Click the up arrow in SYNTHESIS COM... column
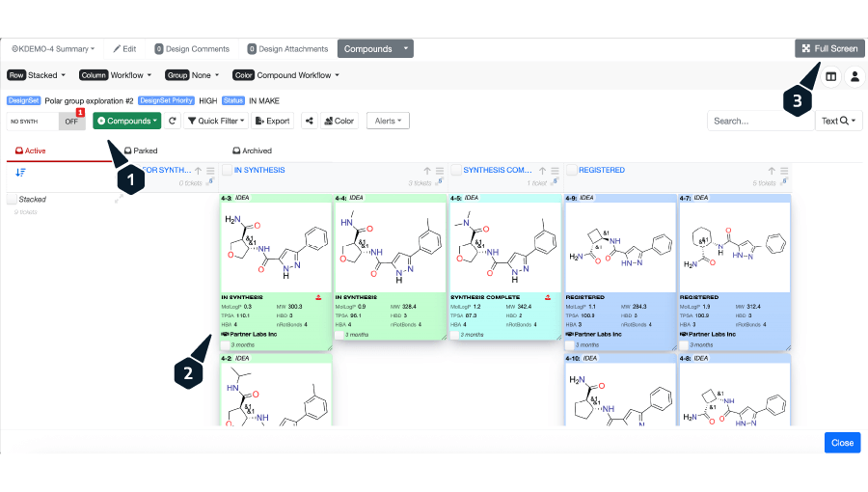The width and height of the screenshot is (868, 492). 542,171
